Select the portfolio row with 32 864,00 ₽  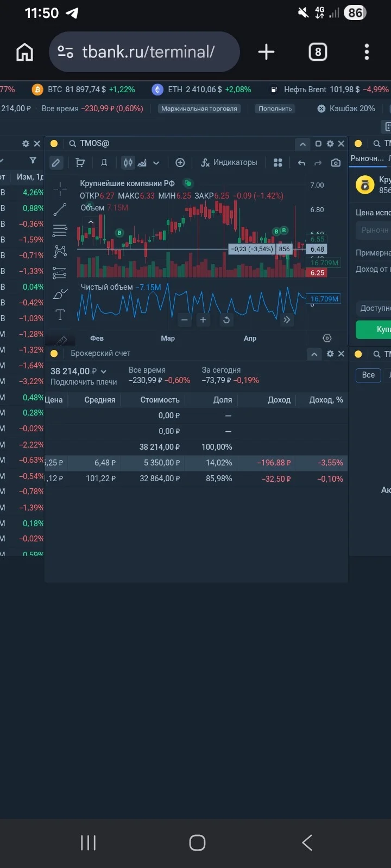(x=196, y=478)
